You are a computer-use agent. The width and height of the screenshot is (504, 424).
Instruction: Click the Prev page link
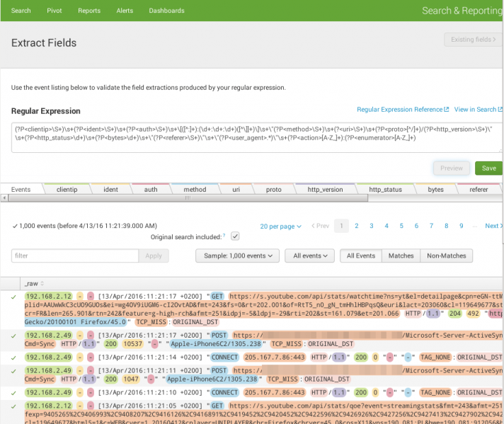point(321,226)
